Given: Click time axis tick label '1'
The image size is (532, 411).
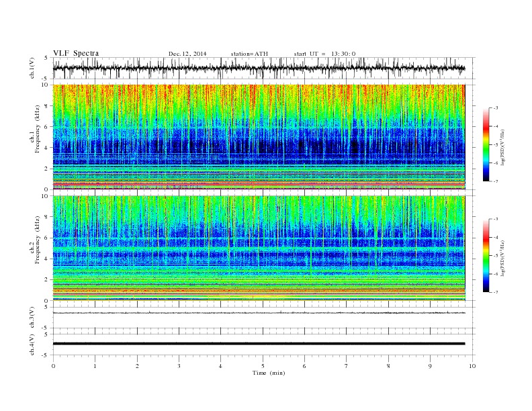Looking at the screenshot, I should tap(95, 366).
